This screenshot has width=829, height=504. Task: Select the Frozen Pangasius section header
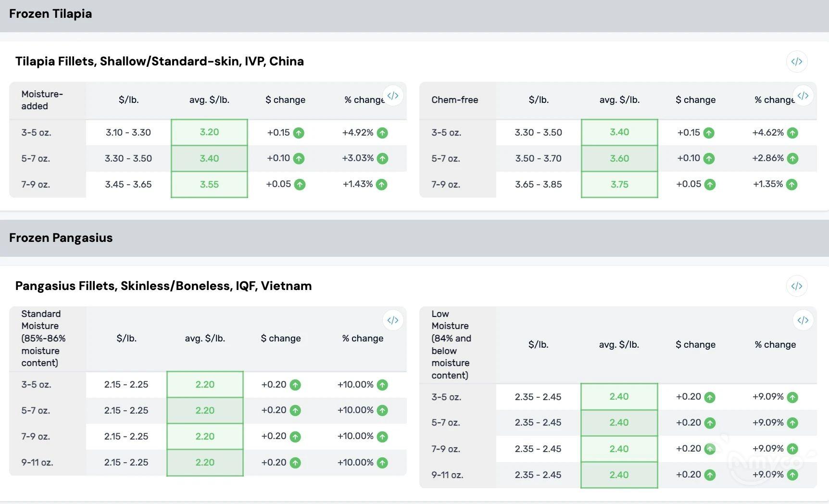(61, 238)
